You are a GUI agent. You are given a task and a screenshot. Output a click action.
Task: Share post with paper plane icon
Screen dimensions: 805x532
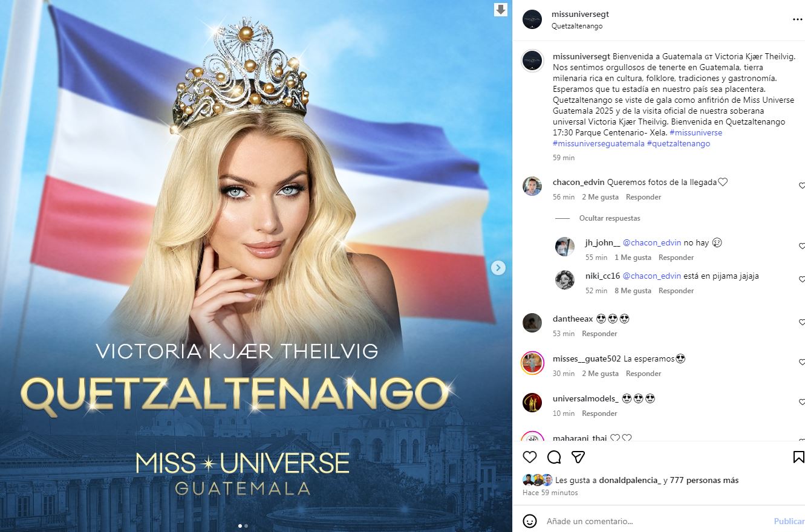point(578,456)
